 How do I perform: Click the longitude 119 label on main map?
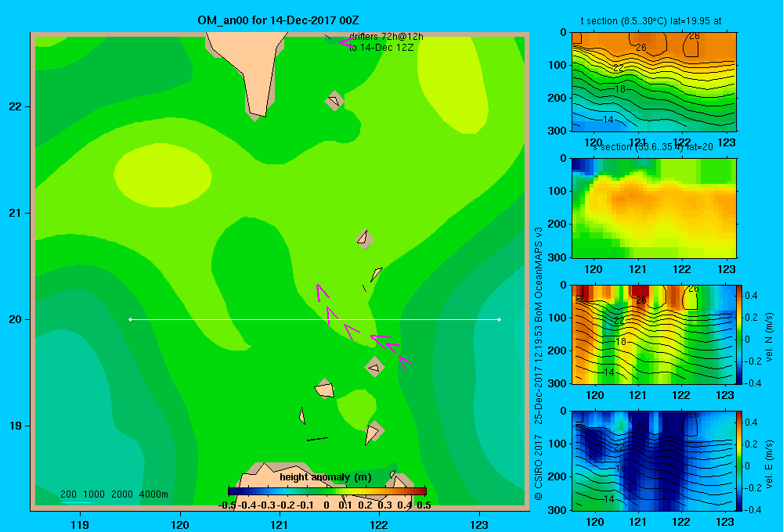click(80, 524)
